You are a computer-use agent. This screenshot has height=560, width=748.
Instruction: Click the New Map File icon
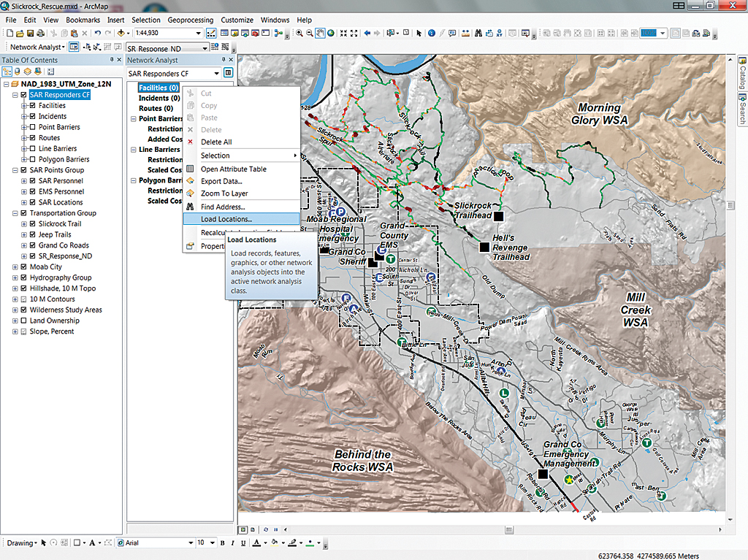pyautogui.click(x=9, y=34)
